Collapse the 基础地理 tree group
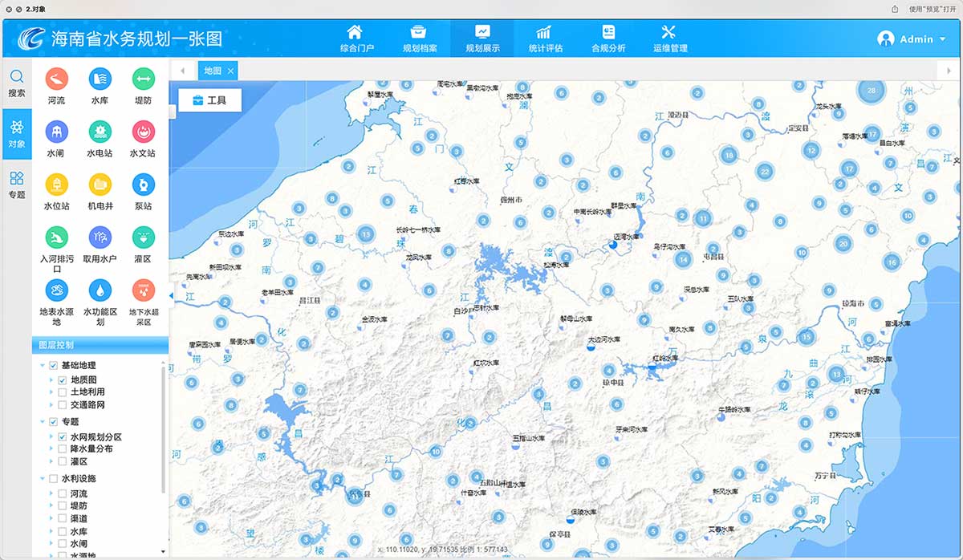963x560 pixels. (43, 366)
